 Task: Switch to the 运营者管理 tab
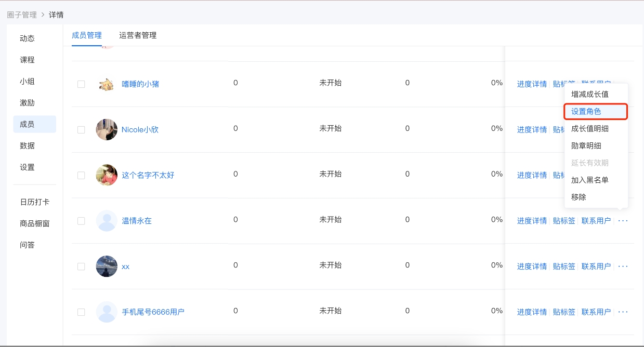coord(138,35)
